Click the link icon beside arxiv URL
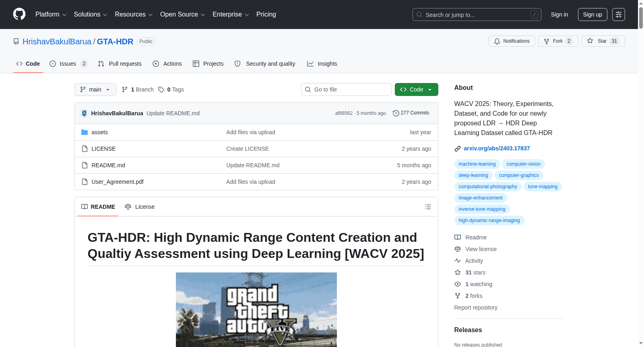Screen dimensions: 644x347 pyautogui.click(x=458, y=149)
